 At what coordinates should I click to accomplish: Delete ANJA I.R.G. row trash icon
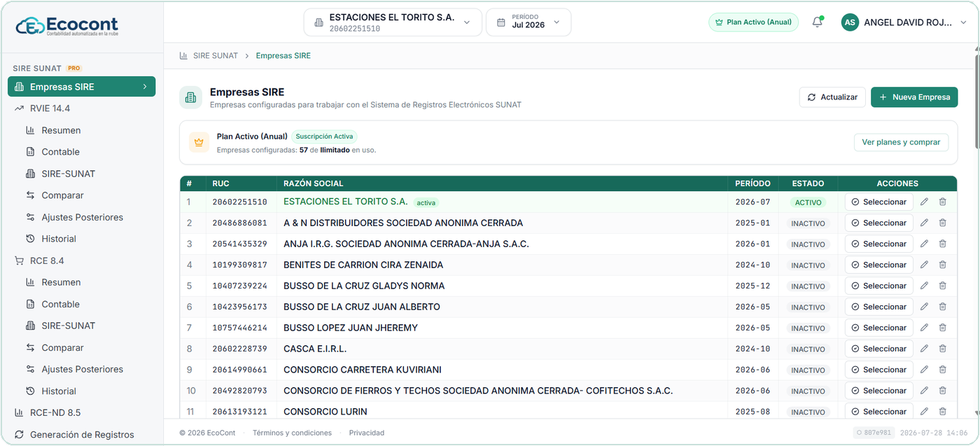[942, 244]
